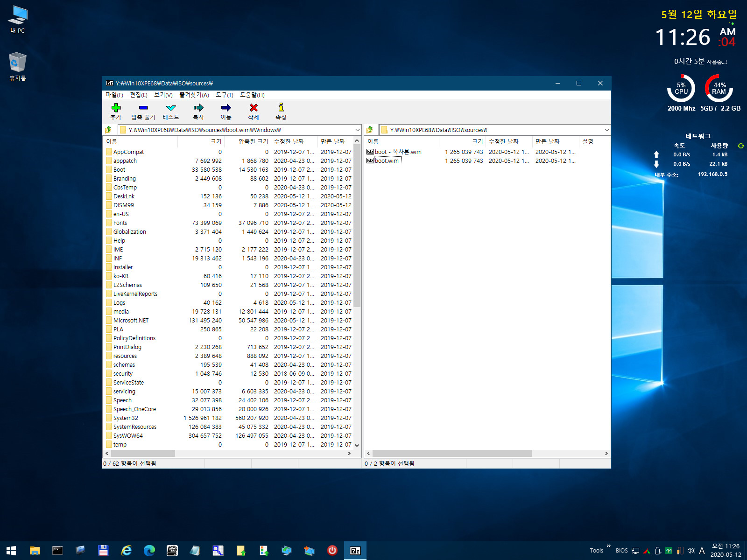The height and width of the screenshot is (560, 747).
Task: Sort right panel by 만든 날짜 column
Action: pos(556,141)
